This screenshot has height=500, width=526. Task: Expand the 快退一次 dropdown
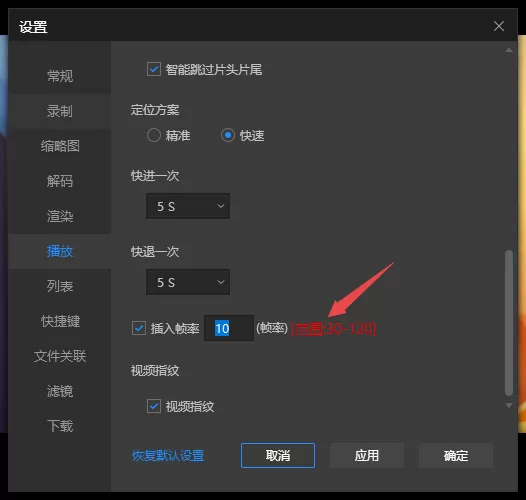[188, 282]
